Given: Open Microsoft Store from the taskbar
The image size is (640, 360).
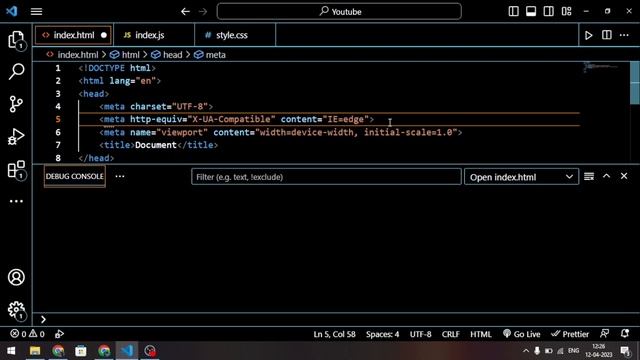Looking at the screenshot, I should [x=81, y=351].
